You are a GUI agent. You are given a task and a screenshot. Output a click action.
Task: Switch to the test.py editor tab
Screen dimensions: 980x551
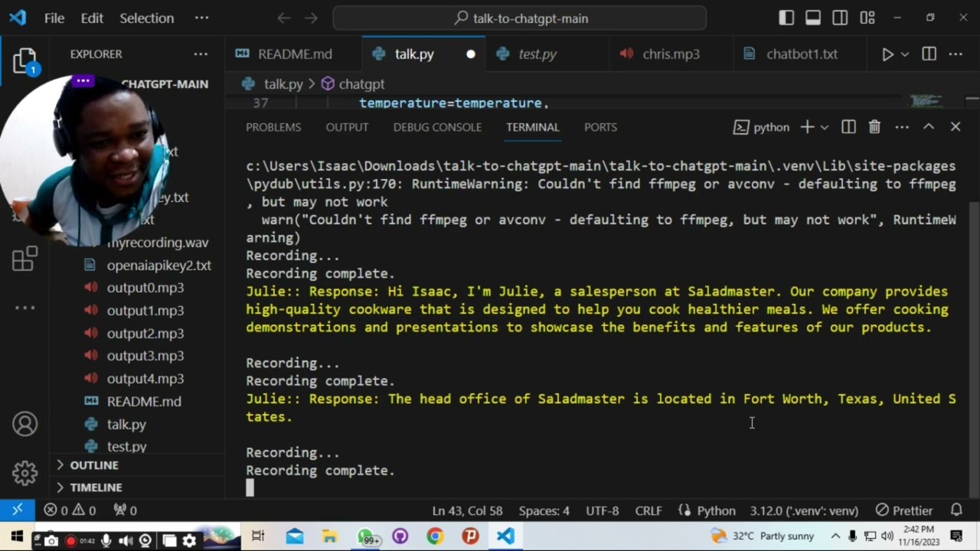coord(547,54)
